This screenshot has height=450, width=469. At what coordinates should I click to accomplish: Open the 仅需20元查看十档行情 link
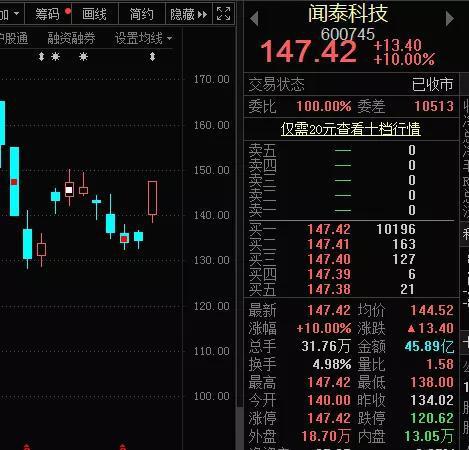point(350,129)
